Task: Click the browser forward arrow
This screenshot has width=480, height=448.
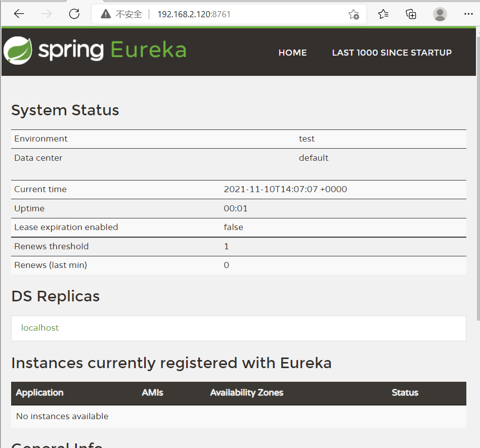Action: tap(47, 14)
